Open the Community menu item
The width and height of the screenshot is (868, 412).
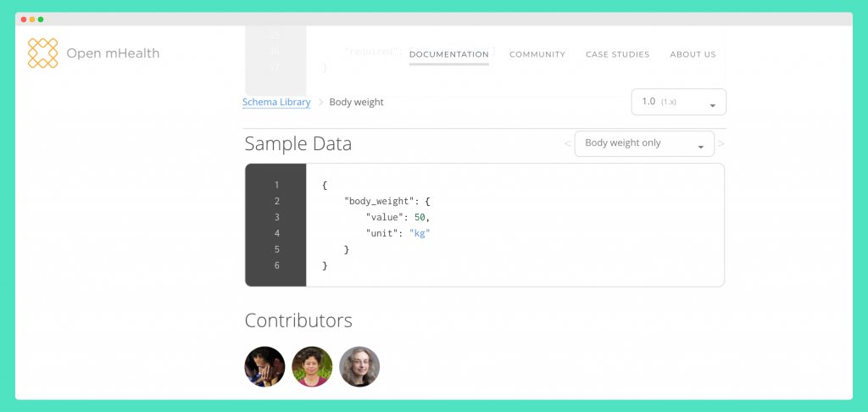537,54
